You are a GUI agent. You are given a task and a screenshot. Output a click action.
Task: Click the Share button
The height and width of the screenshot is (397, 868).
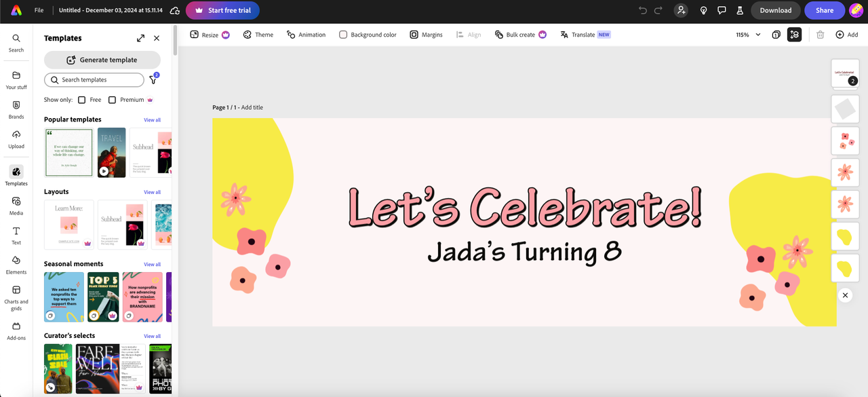click(x=825, y=10)
